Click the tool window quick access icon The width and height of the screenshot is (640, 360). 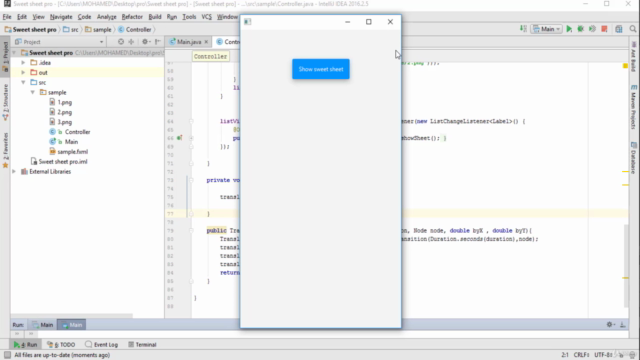coord(7,355)
